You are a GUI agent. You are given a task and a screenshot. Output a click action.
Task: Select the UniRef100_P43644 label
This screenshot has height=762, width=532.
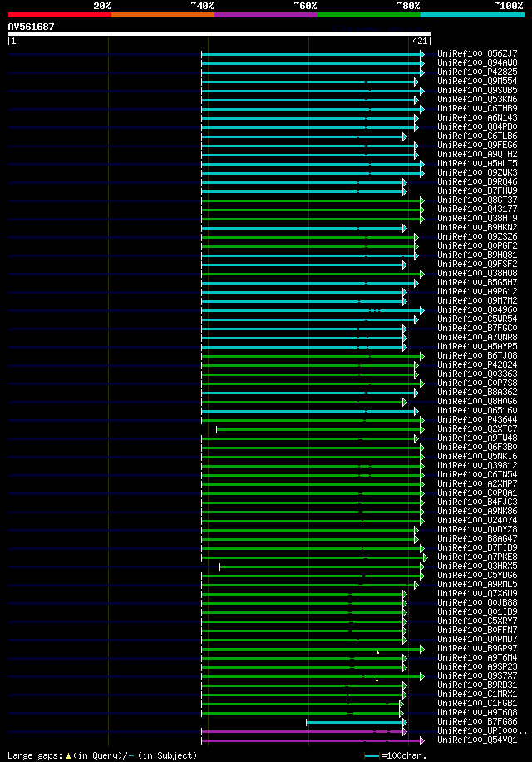tap(477, 420)
